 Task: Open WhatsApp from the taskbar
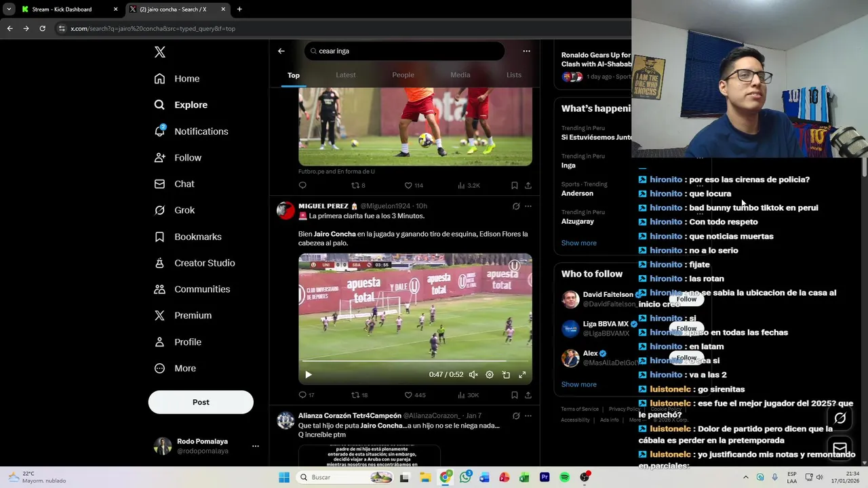tap(465, 477)
